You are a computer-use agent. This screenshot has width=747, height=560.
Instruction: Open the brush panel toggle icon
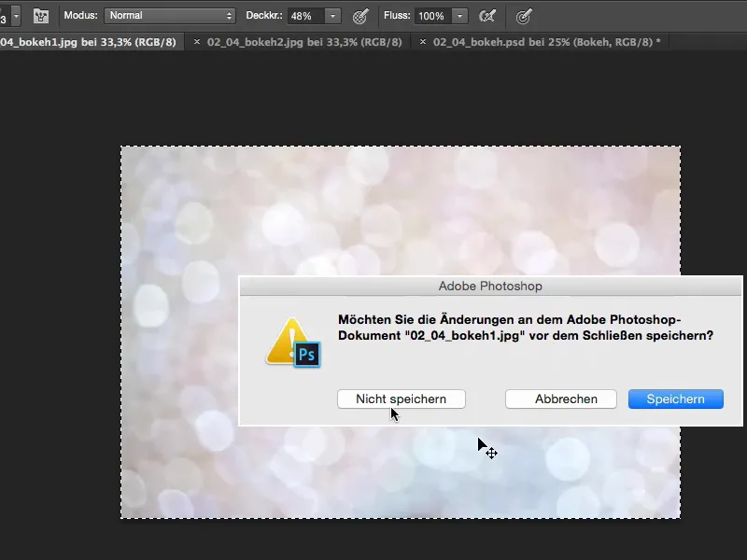pyautogui.click(x=41, y=16)
